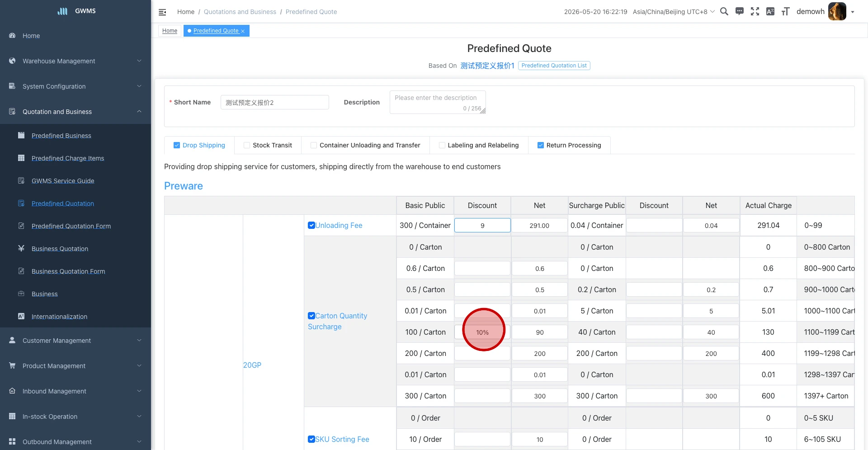The image size is (868, 450).
Task: Click the Business briefcase icon
Action: pos(21,294)
